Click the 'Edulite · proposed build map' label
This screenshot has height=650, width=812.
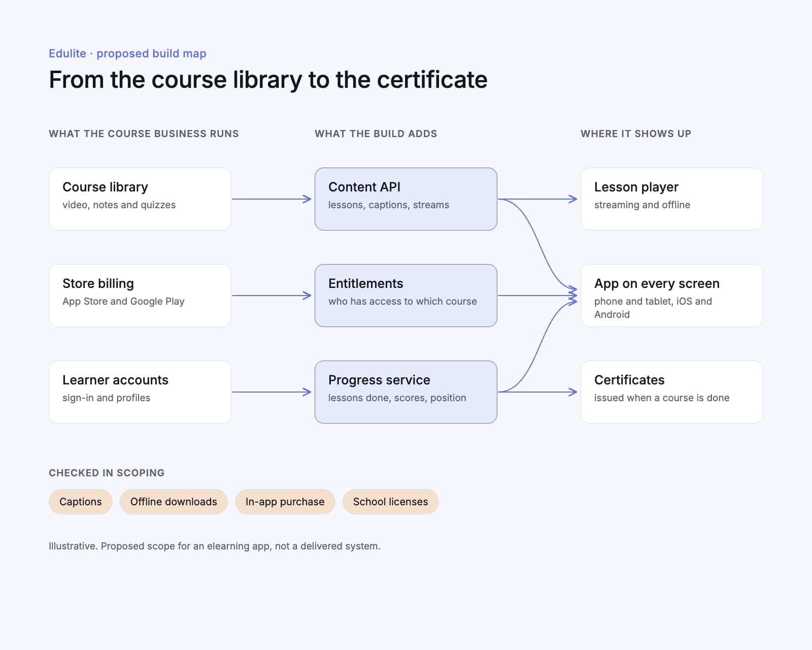pyautogui.click(x=127, y=53)
